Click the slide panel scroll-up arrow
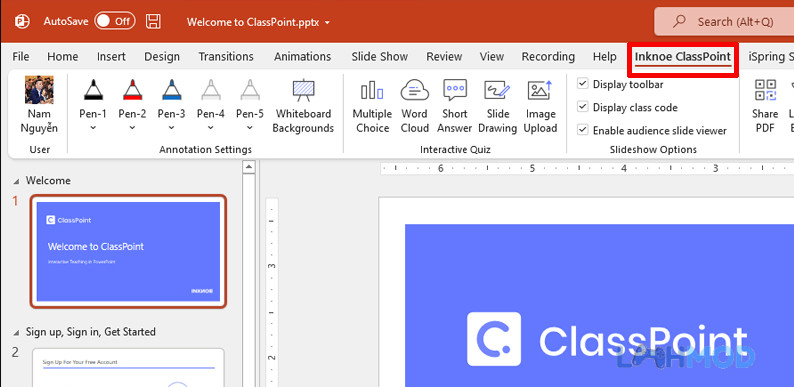 coord(248,167)
